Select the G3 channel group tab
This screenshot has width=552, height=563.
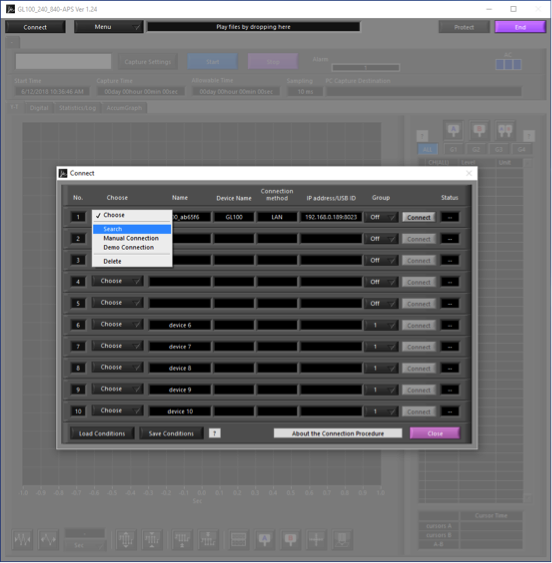499,149
